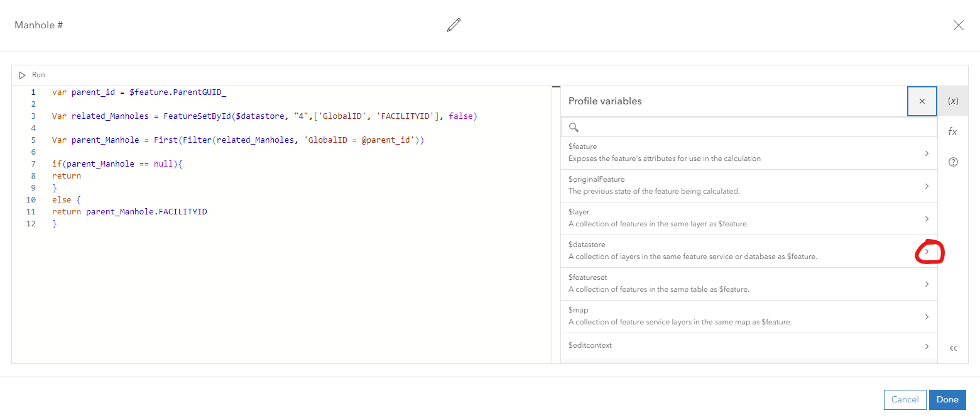Click the Done button
The height and width of the screenshot is (420, 980).
click(947, 399)
